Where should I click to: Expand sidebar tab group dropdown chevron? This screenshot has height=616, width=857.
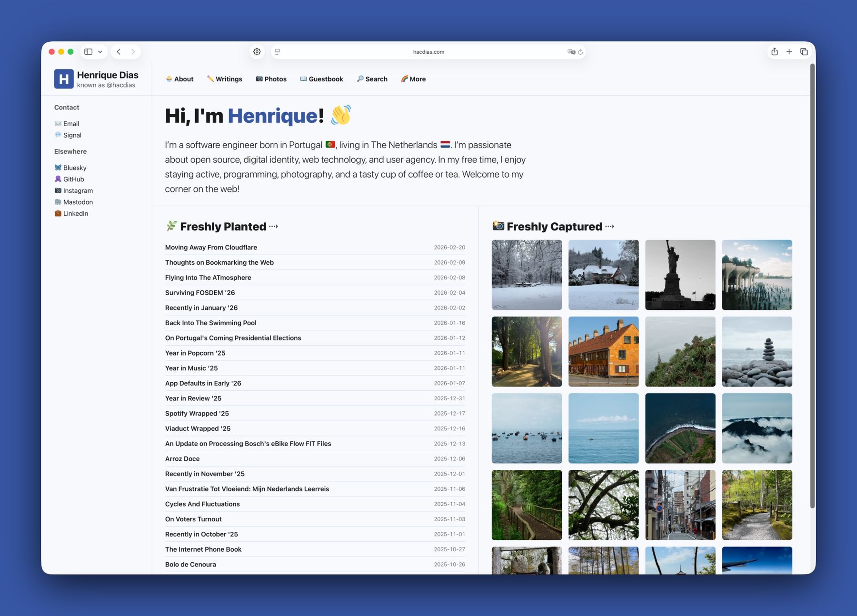click(100, 52)
